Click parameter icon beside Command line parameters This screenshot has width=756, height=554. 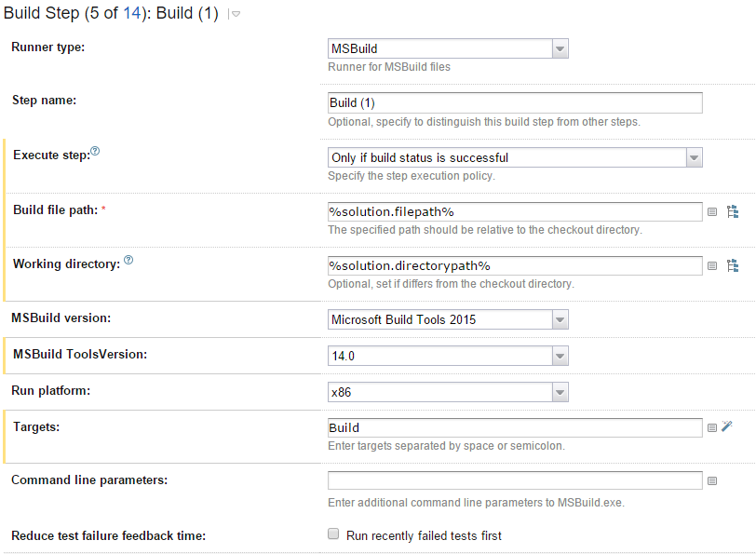coord(712,480)
